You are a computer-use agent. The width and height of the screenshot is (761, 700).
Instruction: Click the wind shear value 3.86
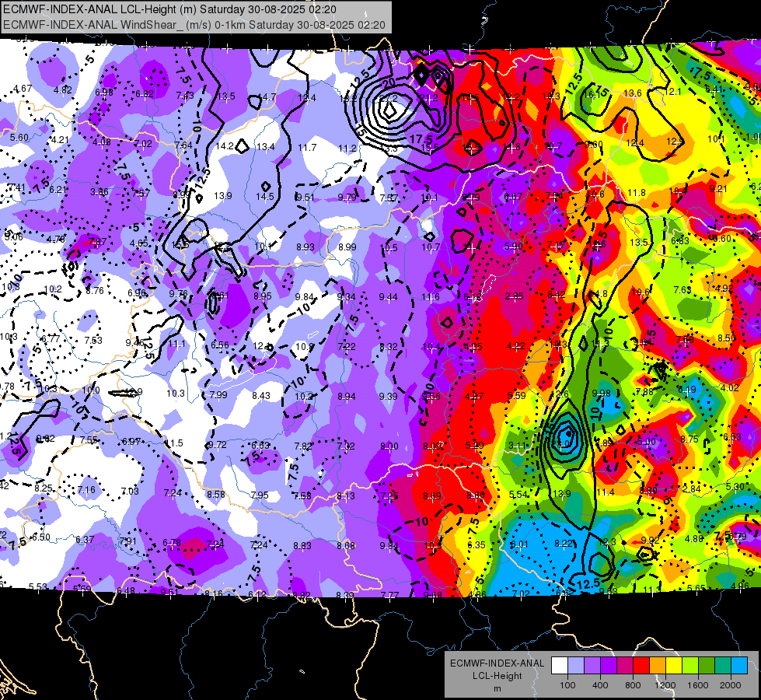pos(99,192)
